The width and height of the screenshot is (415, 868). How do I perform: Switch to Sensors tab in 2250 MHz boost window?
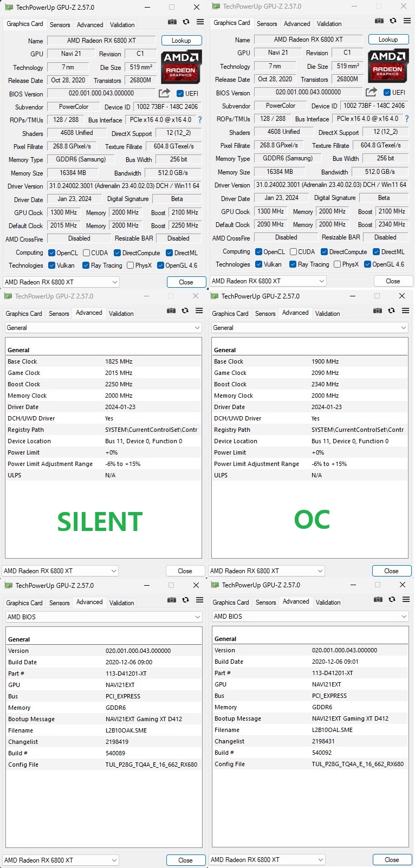pyautogui.click(x=60, y=25)
